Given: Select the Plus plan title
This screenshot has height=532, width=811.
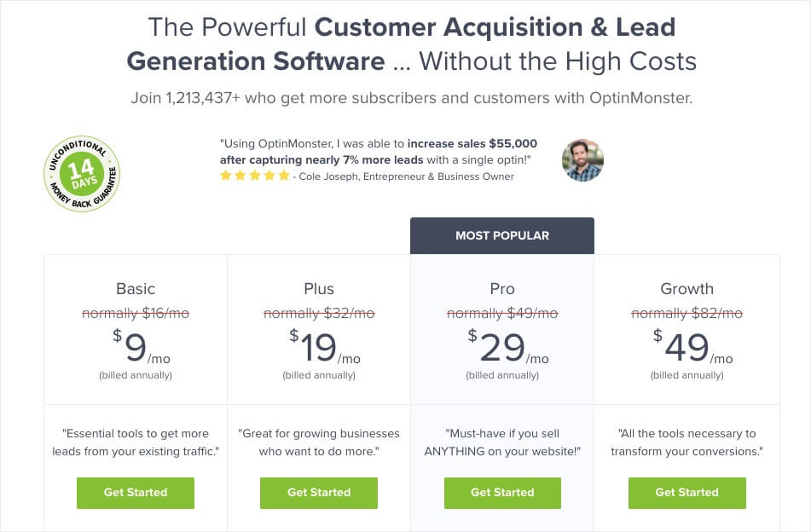Looking at the screenshot, I should click(x=319, y=288).
